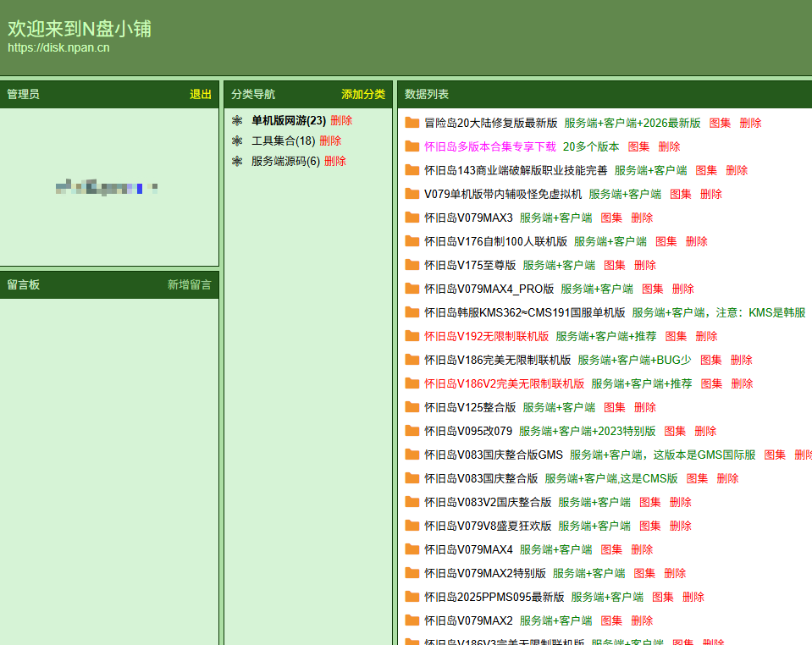Click folder icon beside 怀旧岛V176自制100人联机版

pyautogui.click(x=412, y=241)
